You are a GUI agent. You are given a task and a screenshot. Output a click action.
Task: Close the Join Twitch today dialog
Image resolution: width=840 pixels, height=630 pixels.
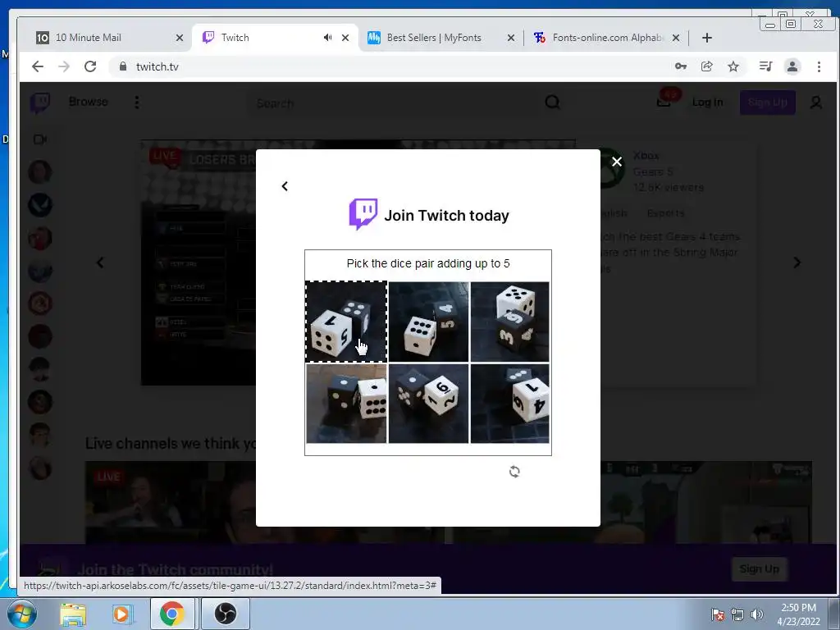click(617, 162)
